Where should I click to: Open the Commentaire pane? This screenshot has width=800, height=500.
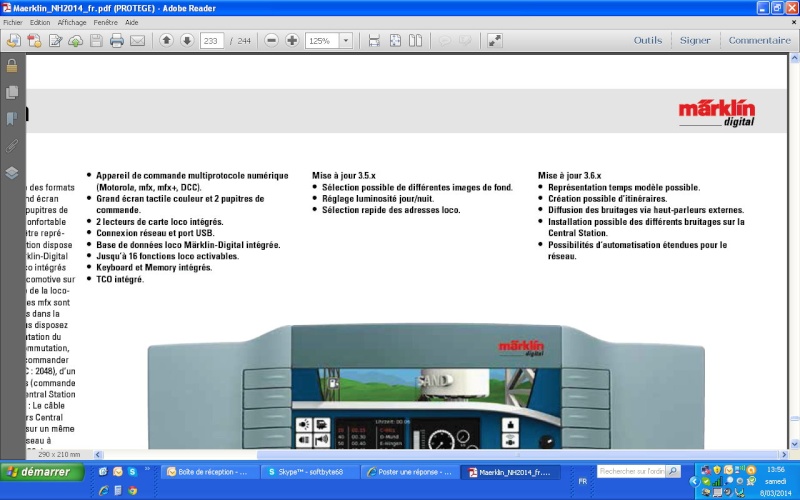coord(759,40)
